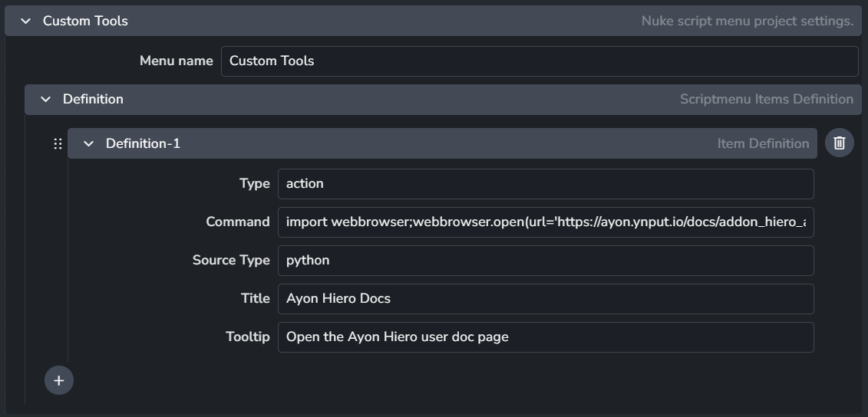Delete Definition-1 with the trash icon
Image resolution: width=868 pixels, height=417 pixels.
(x=839, y=143)
